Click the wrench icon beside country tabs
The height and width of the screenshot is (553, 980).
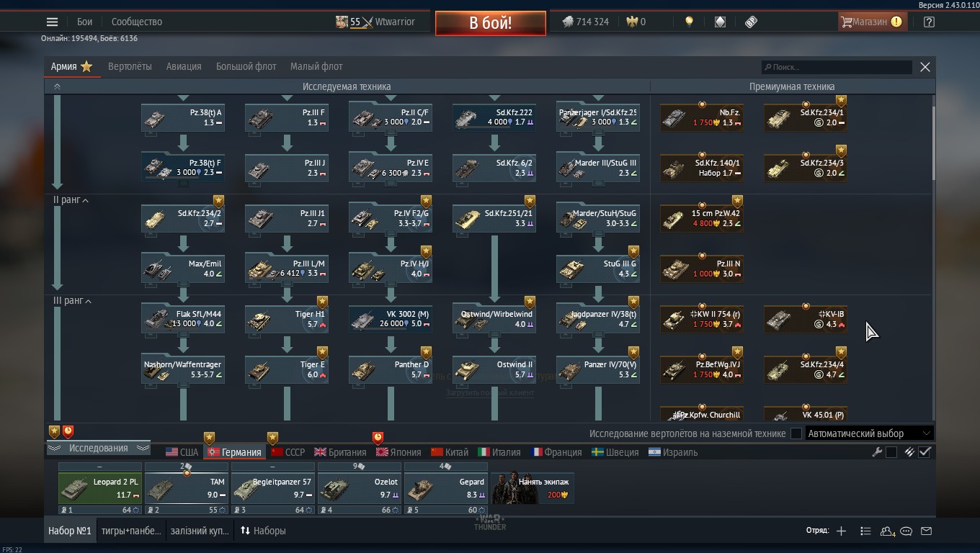pos(877,452)
